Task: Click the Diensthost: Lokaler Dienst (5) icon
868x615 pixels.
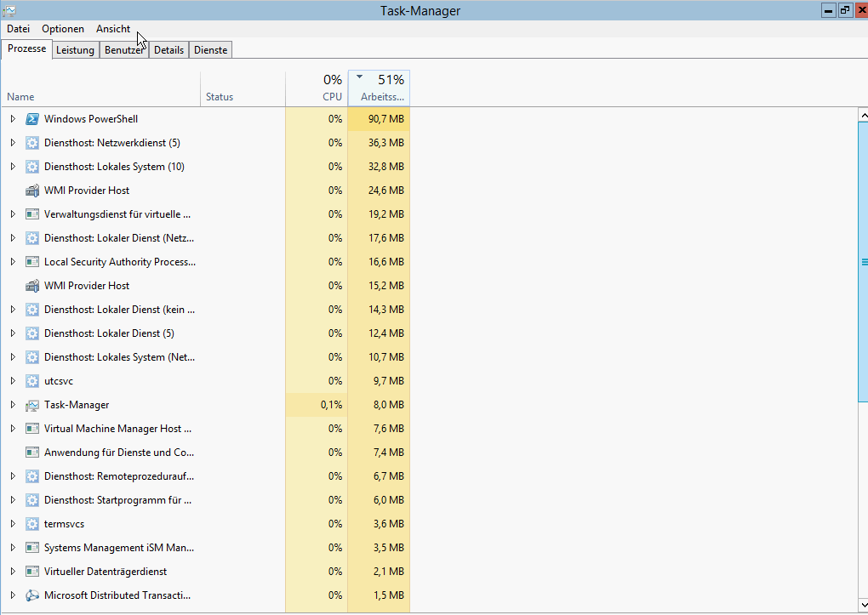Action: coord(32,333)
